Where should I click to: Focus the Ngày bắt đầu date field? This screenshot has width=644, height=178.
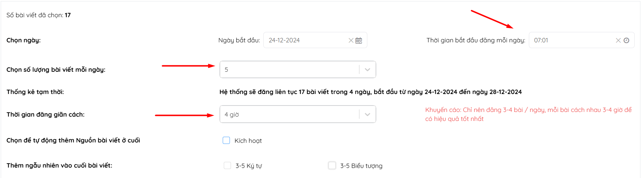point(315,40)
